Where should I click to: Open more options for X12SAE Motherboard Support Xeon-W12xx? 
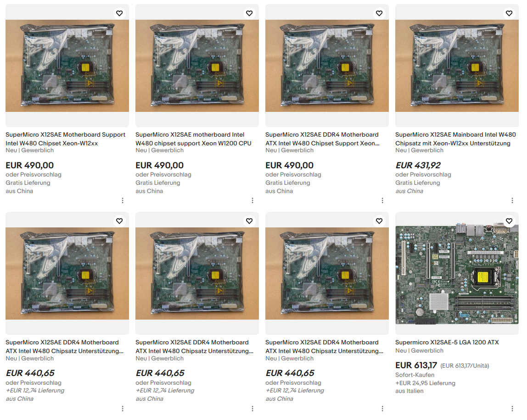coord(123,200)
